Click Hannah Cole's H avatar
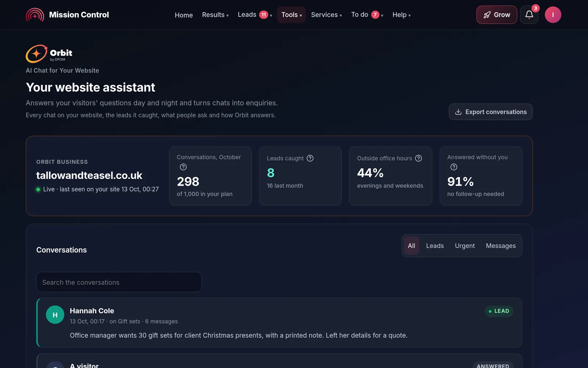 click(55, 315)
